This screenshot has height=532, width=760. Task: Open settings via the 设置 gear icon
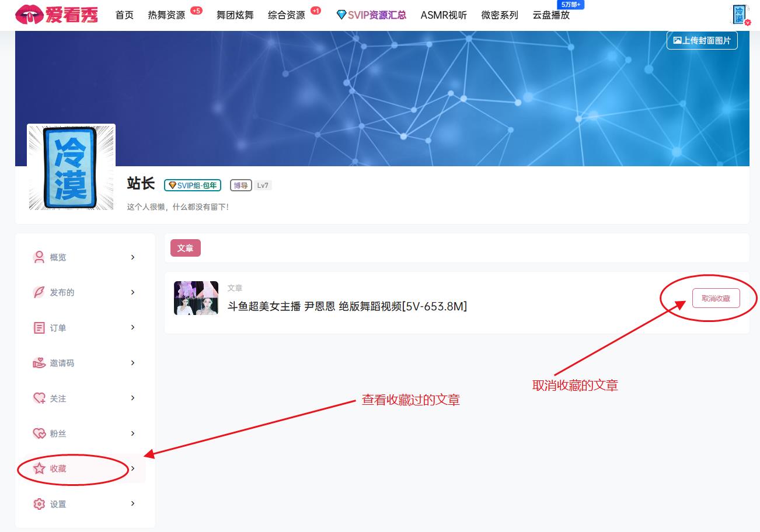[x=39, y=503]
